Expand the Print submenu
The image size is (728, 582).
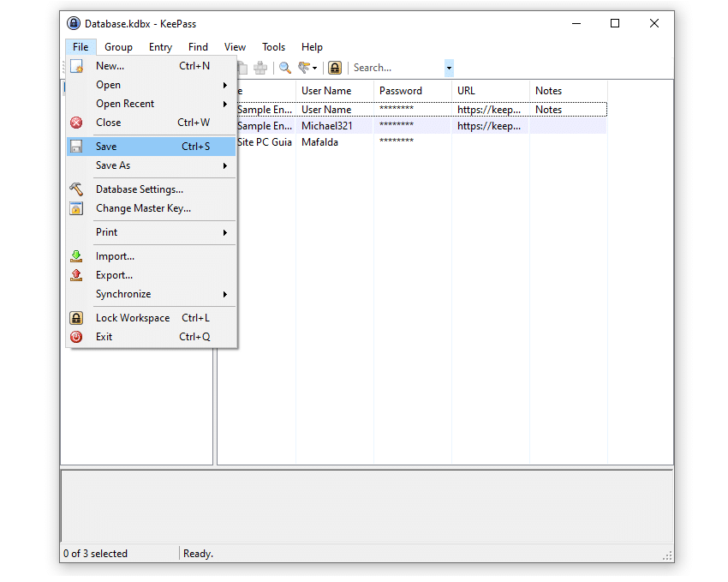point(152,232)
